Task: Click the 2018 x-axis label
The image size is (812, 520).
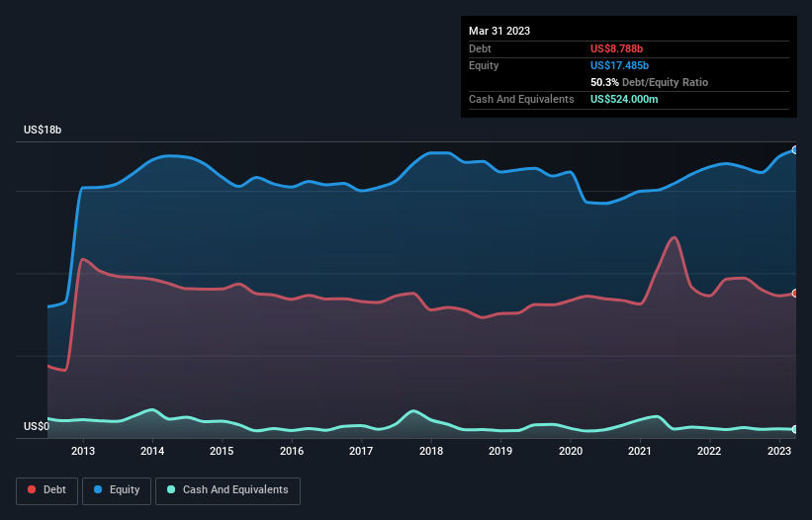Action: pos(431,451)
